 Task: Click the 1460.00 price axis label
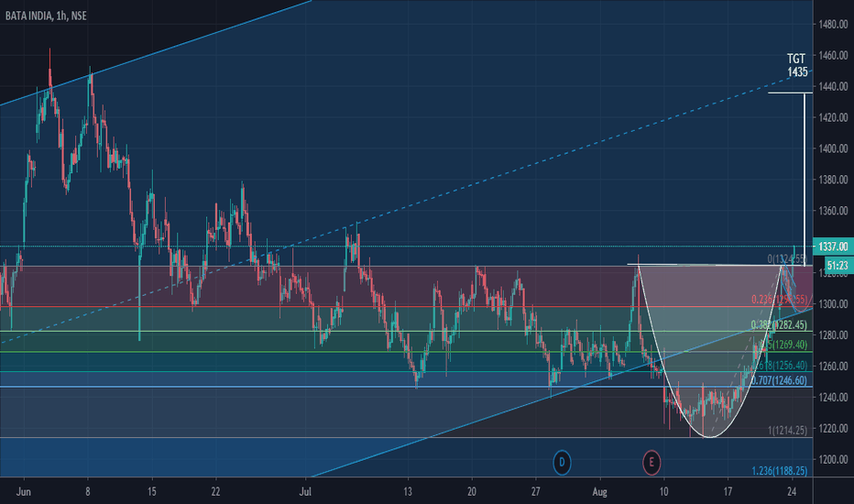(833, 55)
